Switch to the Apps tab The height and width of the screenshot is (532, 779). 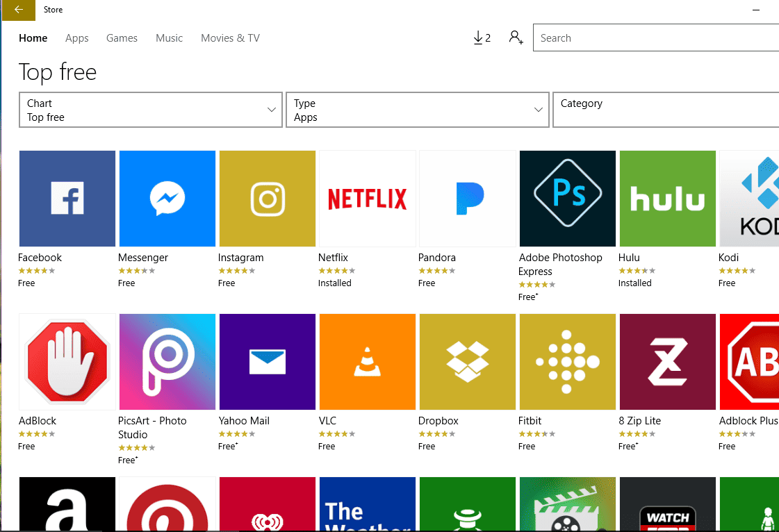click(77, 38)
